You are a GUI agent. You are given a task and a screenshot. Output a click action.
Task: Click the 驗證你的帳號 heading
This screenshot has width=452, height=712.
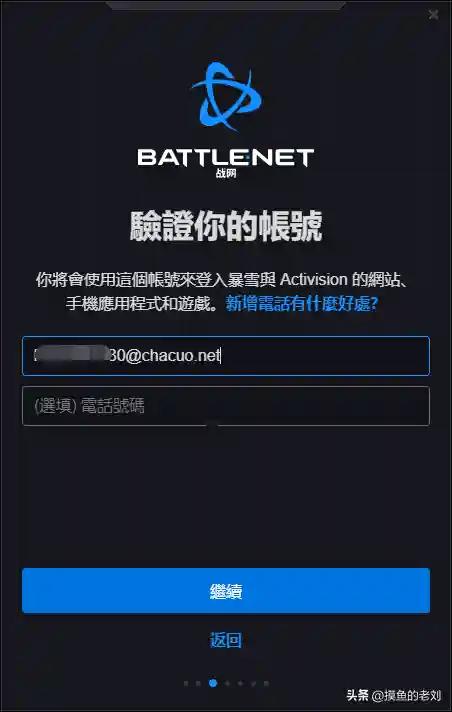(226, 226)
